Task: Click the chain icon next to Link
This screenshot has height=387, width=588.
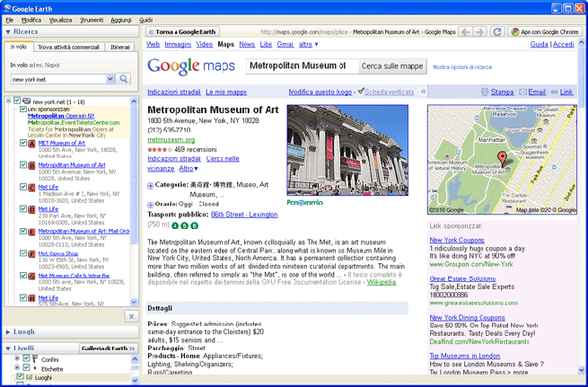Action: tap(554, 92)
